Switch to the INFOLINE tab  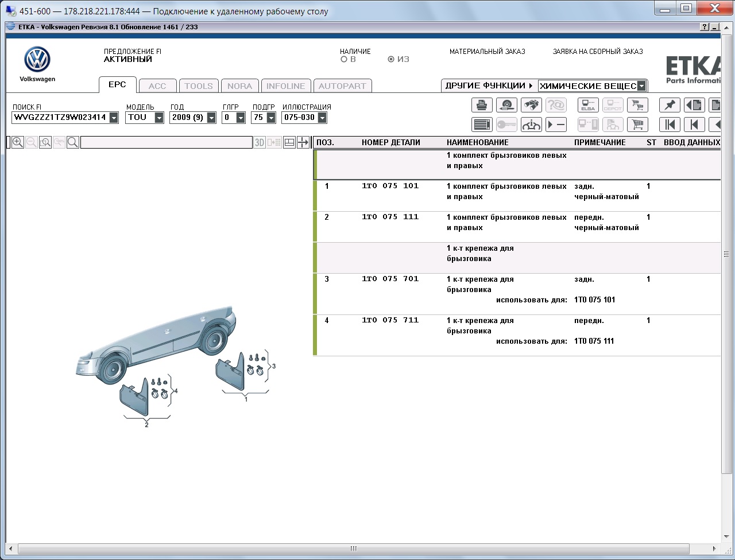point(286,86)
